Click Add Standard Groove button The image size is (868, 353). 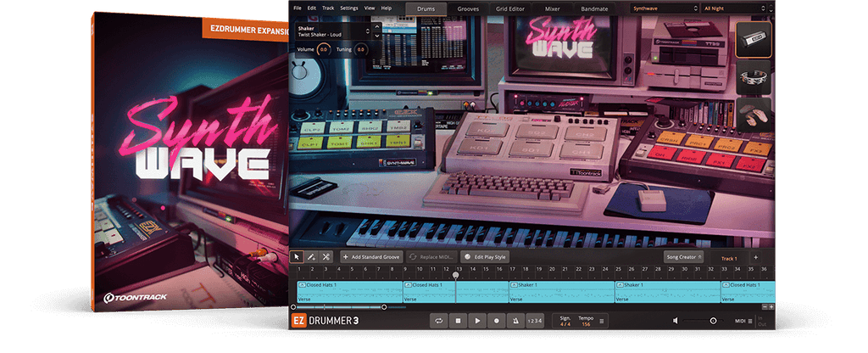point(371,257)
